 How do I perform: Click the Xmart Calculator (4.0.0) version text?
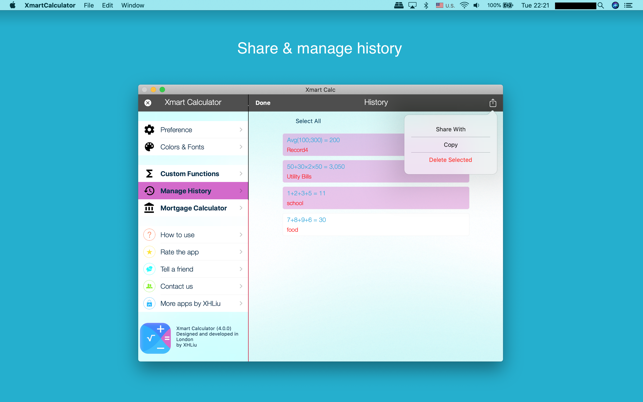pos(203,328)
